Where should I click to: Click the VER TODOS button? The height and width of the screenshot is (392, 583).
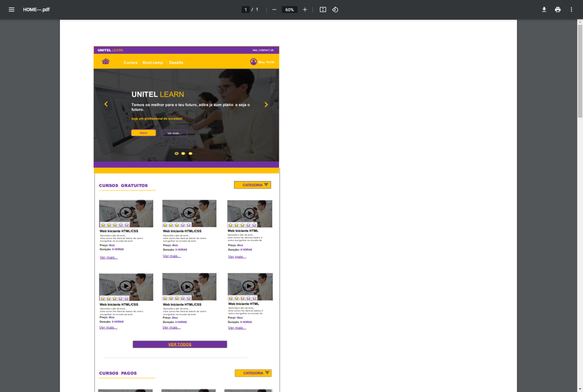[180, 344]
